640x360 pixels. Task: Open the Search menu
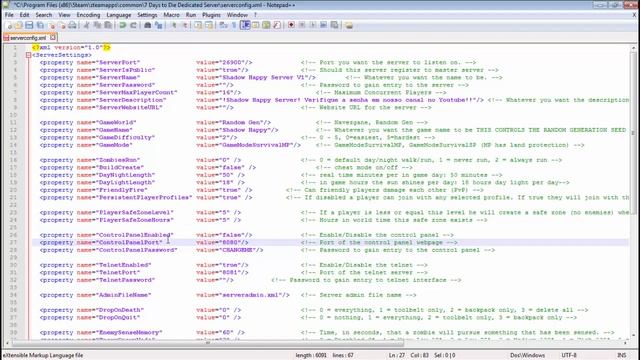(44, 15)
